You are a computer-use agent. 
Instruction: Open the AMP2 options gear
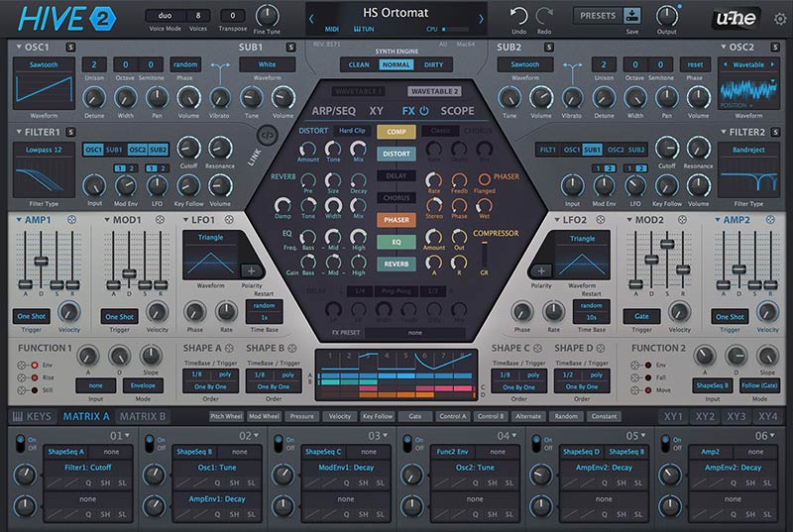point(770,220)
